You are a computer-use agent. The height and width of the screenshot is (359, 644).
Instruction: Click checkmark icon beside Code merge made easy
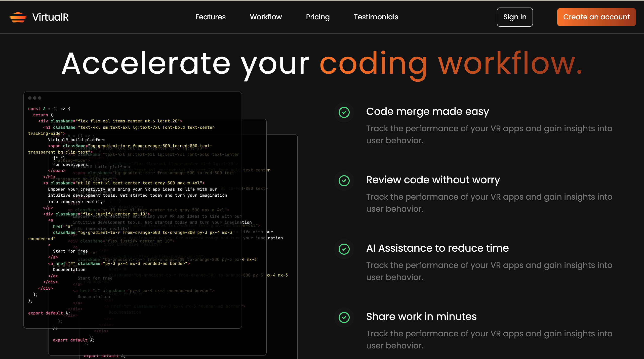click(x=344, y=112)
